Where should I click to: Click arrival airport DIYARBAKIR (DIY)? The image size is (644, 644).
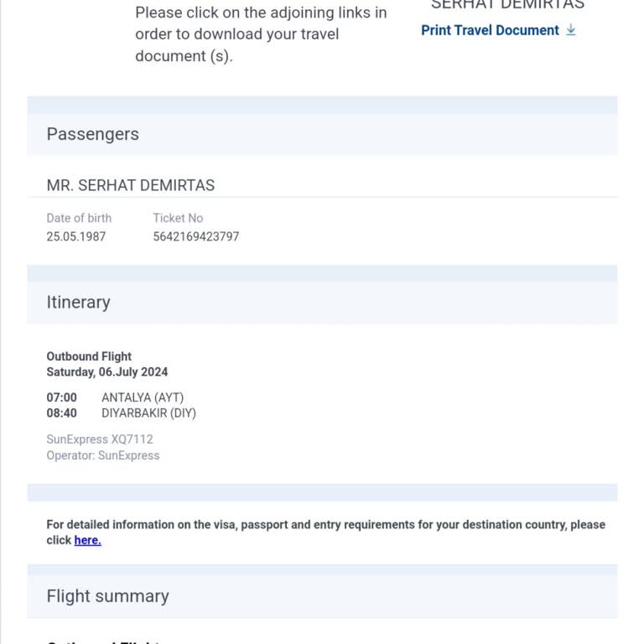pos(148,413)
